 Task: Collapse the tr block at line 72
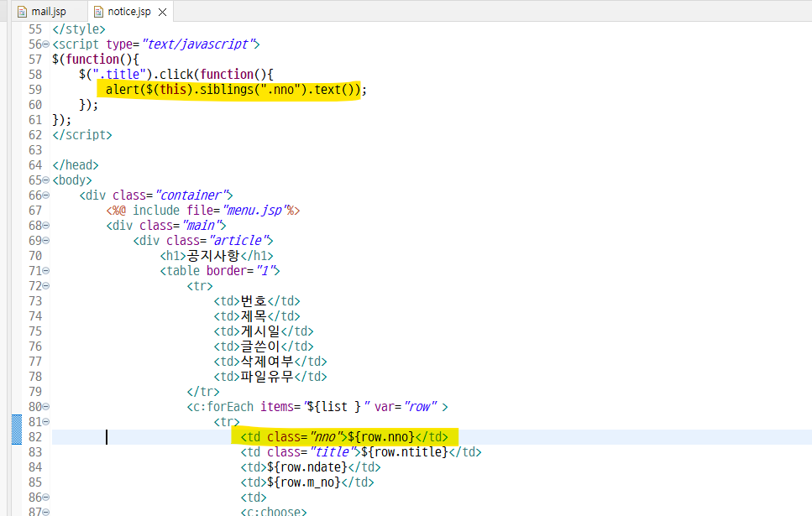pos(45,286)
